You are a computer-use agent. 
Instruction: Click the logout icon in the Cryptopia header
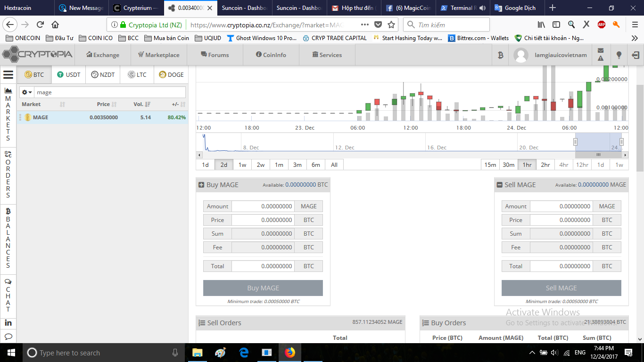point(636,55)
